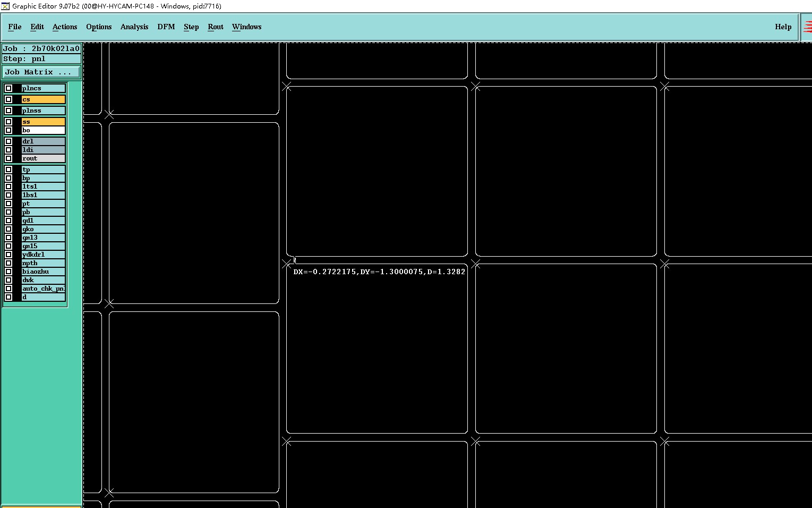Toggle the checkbox for layer pb

click(x=8, y=212)
